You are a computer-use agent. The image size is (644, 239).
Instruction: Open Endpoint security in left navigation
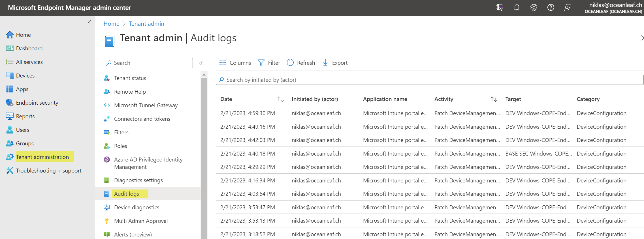[x=37, y=103]
